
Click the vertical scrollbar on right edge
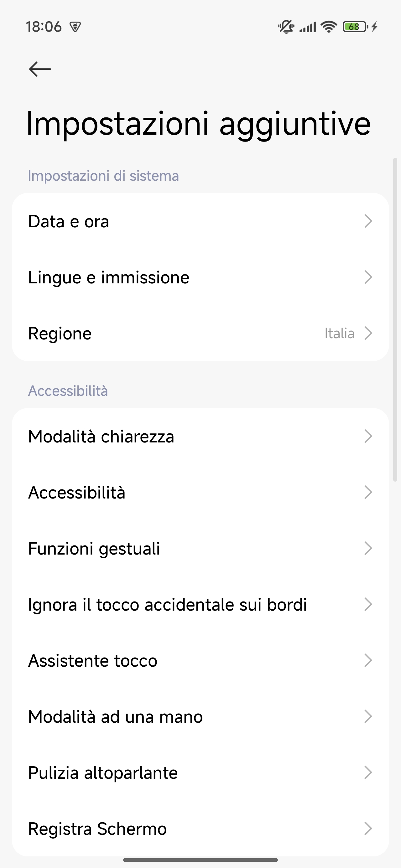(x=395, y=319)
